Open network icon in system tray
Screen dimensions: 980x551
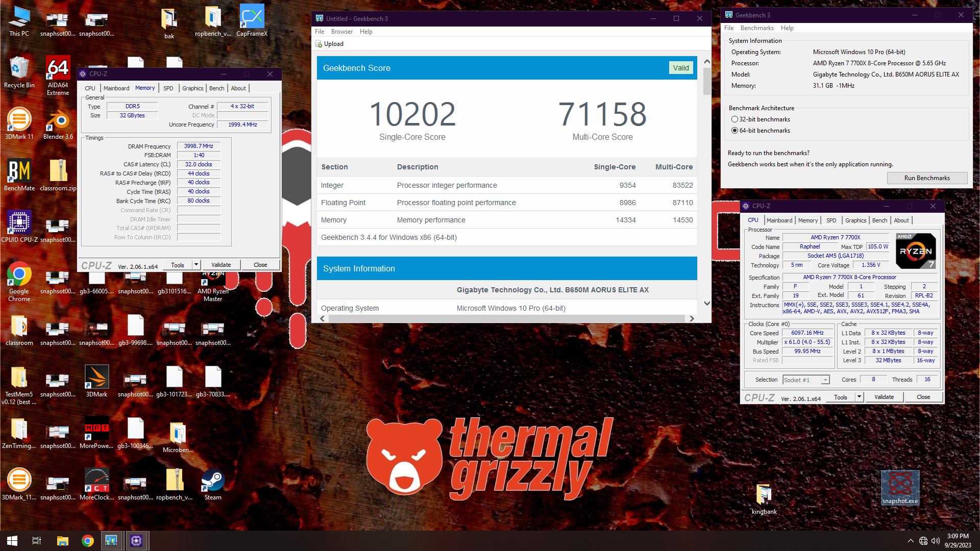923,541
